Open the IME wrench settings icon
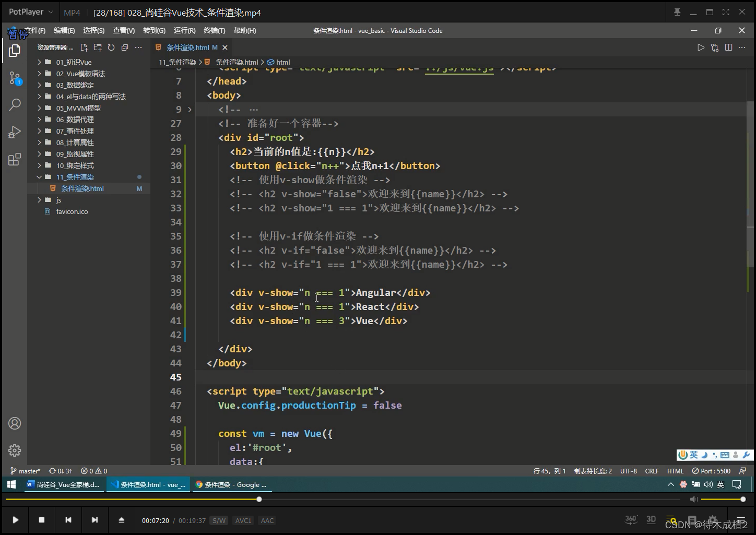The height and width of the screenshot is (535, 756). click(746, 455)
